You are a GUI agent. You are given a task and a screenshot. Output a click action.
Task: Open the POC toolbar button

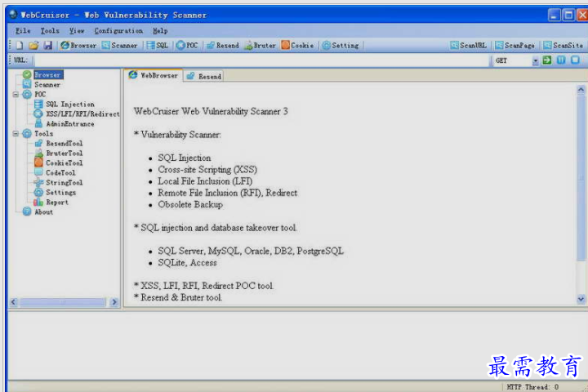(187, 46)
